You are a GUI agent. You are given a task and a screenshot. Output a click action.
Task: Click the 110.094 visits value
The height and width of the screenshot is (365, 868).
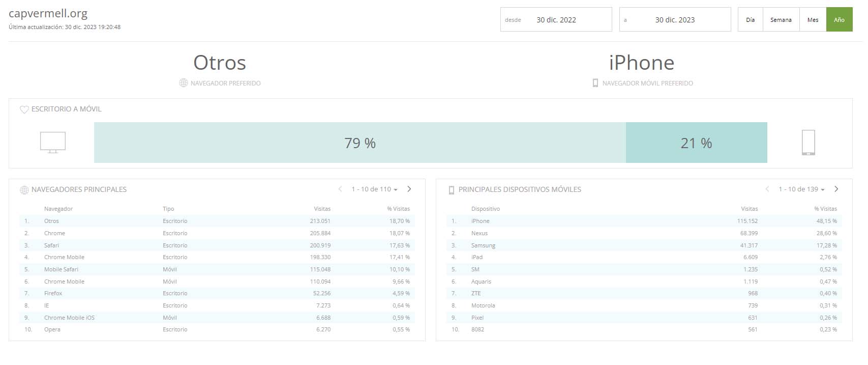tap(320, 282)
